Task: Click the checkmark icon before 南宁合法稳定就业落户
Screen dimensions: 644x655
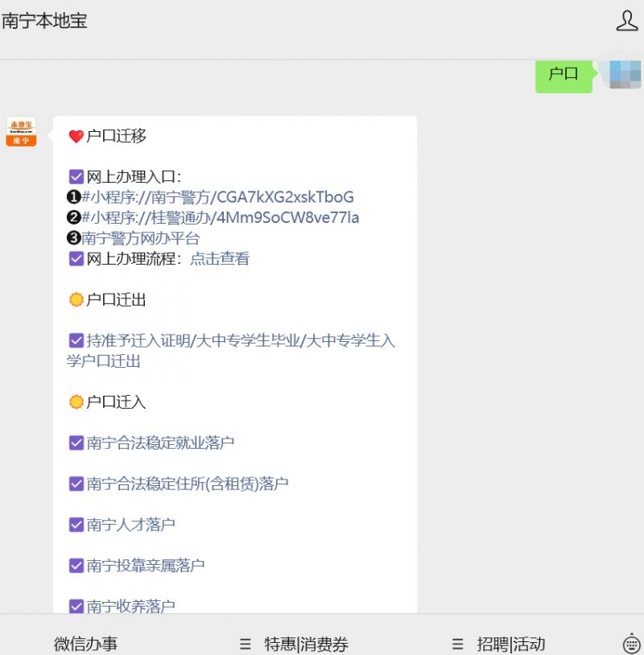Action: click(x=76, y=443)
